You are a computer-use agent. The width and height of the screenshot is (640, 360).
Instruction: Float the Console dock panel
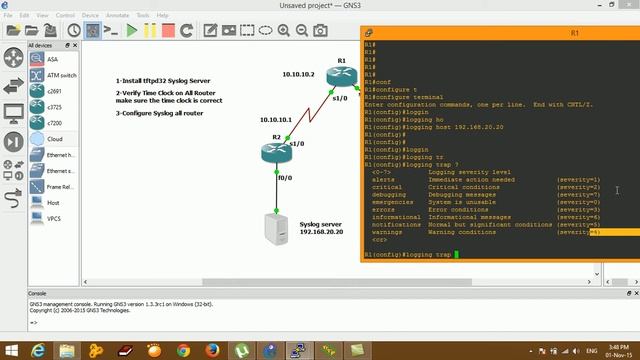tap(629, 293)
